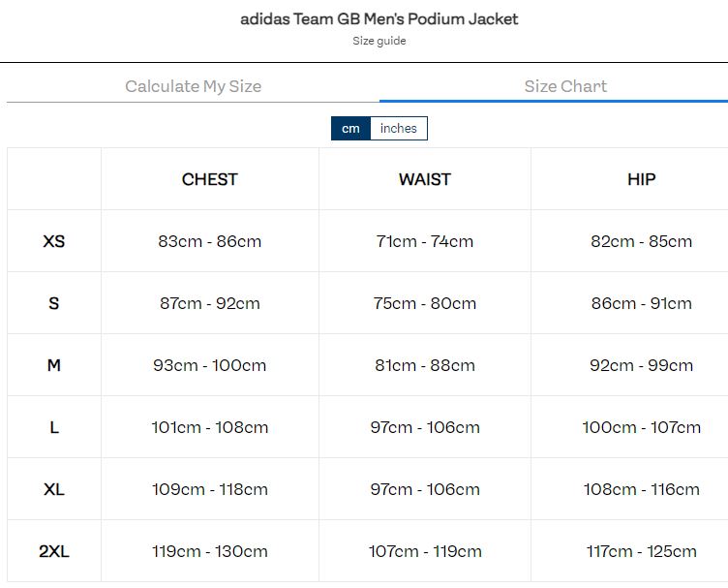The width and height of the screenshot is (728, 588).
Task: Click the M size row label
Action: pos(54,365)
